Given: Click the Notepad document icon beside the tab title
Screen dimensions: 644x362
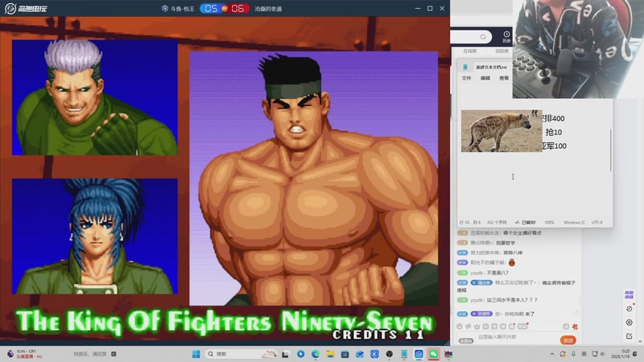Looking at the screenshot, I should click(x=465, y=67).
